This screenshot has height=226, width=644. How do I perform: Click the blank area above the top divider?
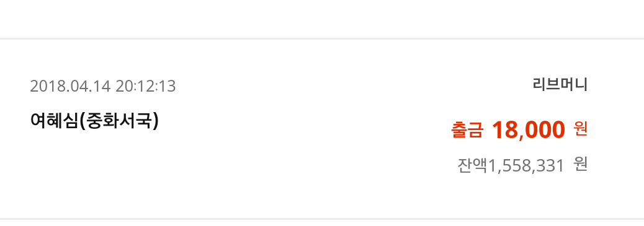322,19
